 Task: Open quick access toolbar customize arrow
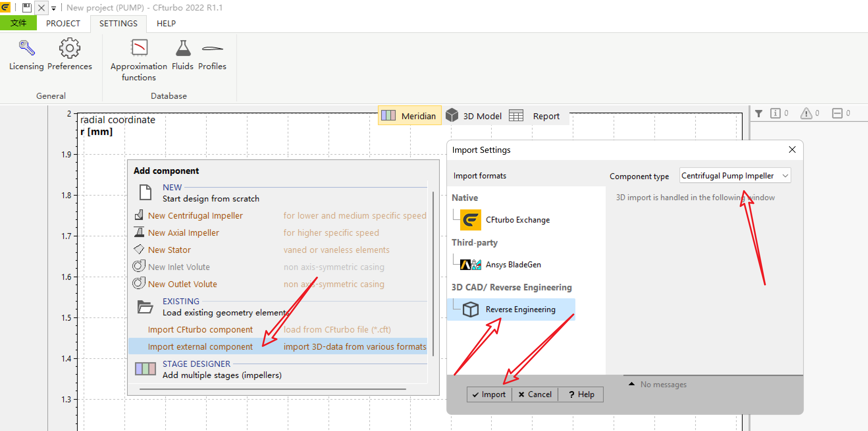click(x=54, y=8)
